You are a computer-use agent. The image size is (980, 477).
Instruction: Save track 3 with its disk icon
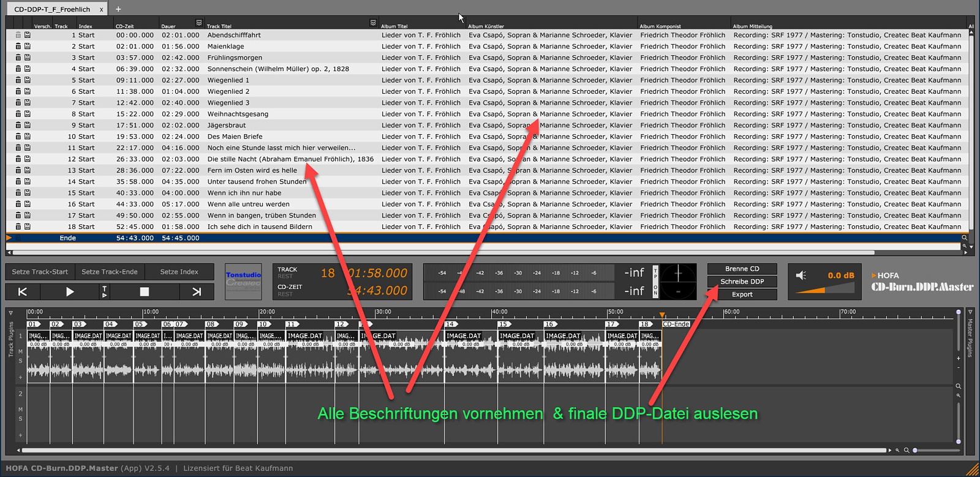point(28,58)
